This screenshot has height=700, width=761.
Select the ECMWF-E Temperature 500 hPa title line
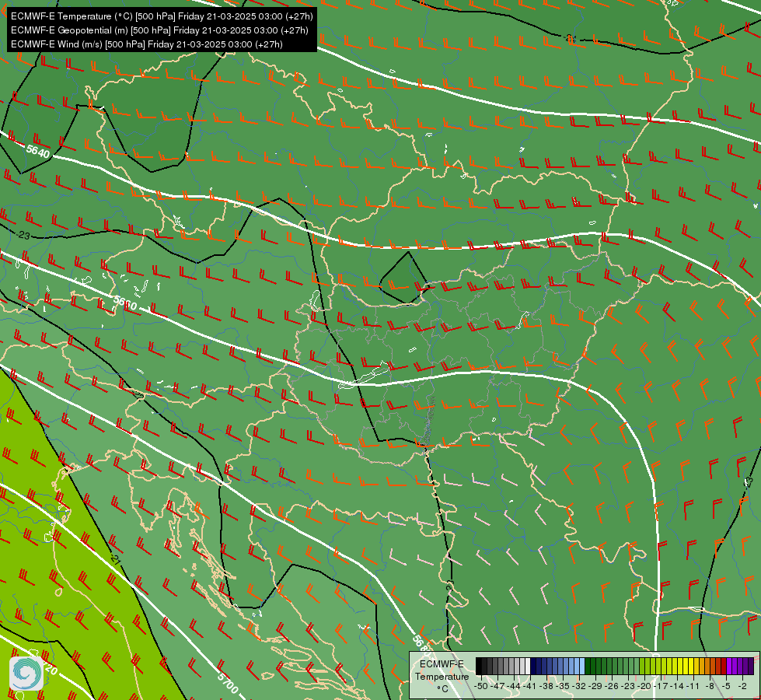click(x=162, y=16)
